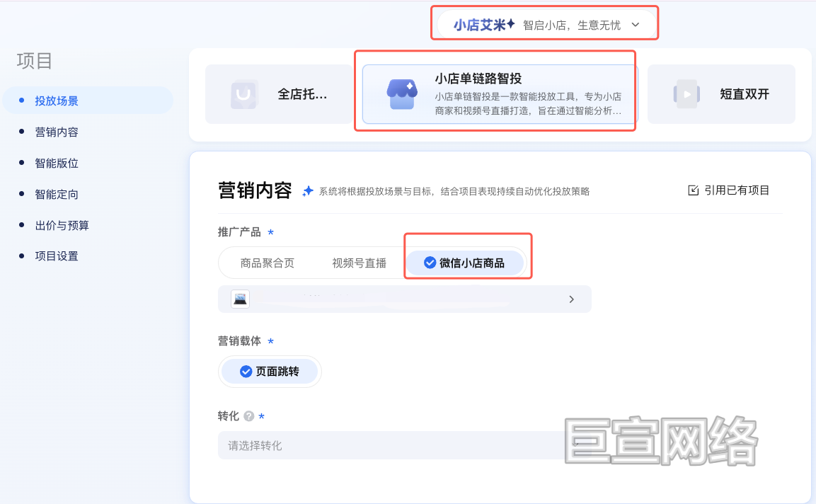This screenshot has width=816, height=504.
Task: Select 视频号直播 as promoted product
Action: coord(359,263)
